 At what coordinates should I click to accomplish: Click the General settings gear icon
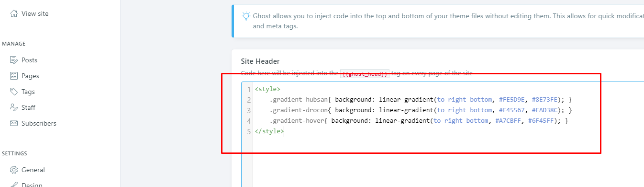(x=14, y=170)
